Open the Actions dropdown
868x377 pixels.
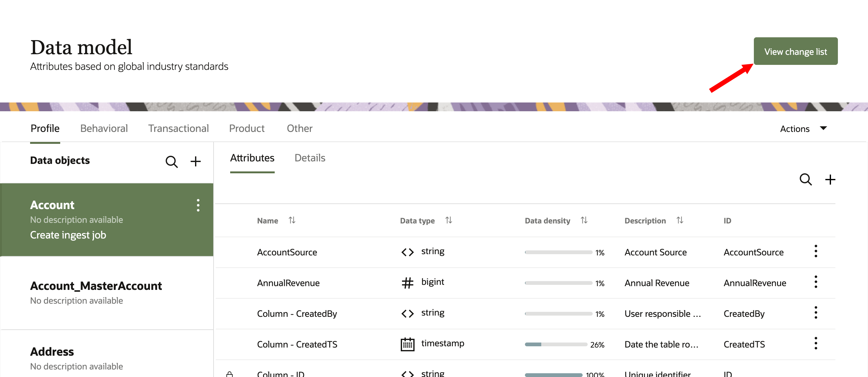point(804,128)
